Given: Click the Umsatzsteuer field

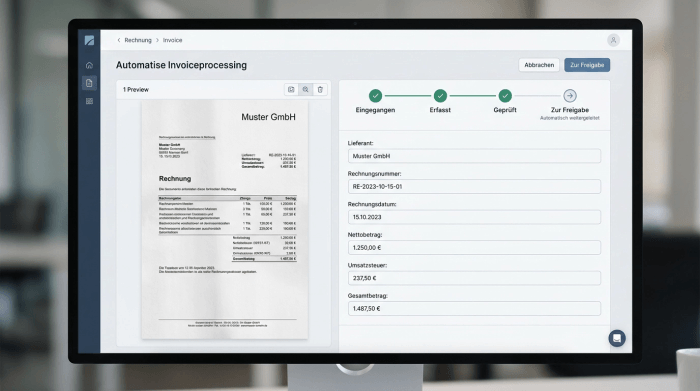Looking at the screenshot, I should 474,278.
